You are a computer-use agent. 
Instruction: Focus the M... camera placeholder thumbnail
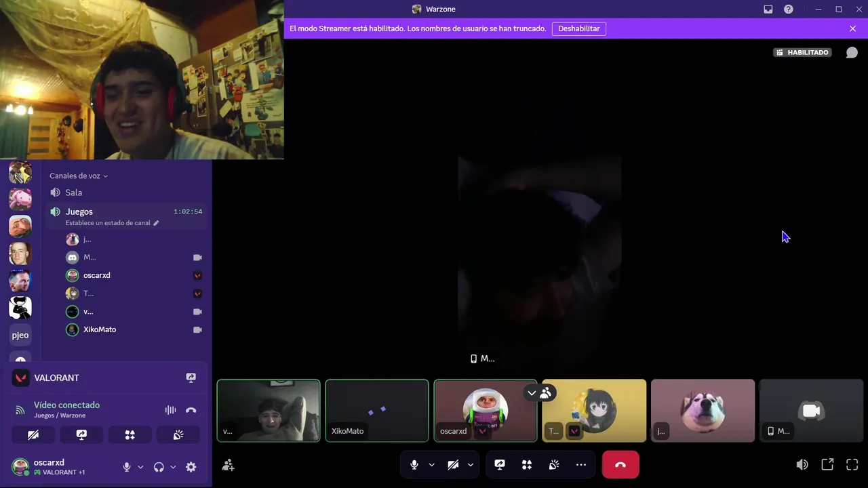[811, 411]
